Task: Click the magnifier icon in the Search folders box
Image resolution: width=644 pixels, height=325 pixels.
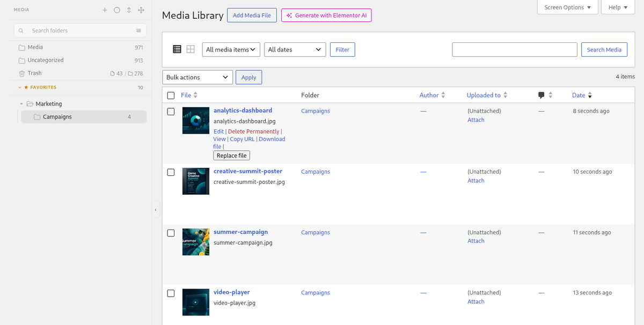Action: 21,31
